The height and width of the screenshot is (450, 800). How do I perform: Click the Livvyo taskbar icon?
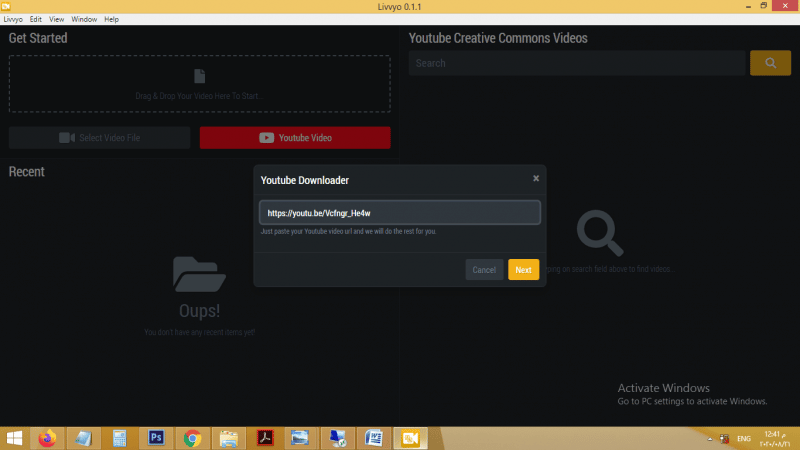coord(410,438)
